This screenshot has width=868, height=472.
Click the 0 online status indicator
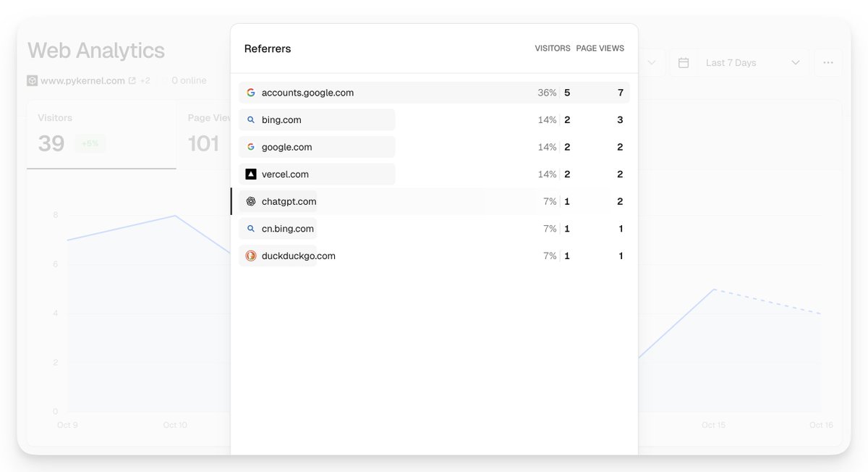point(183,80)
